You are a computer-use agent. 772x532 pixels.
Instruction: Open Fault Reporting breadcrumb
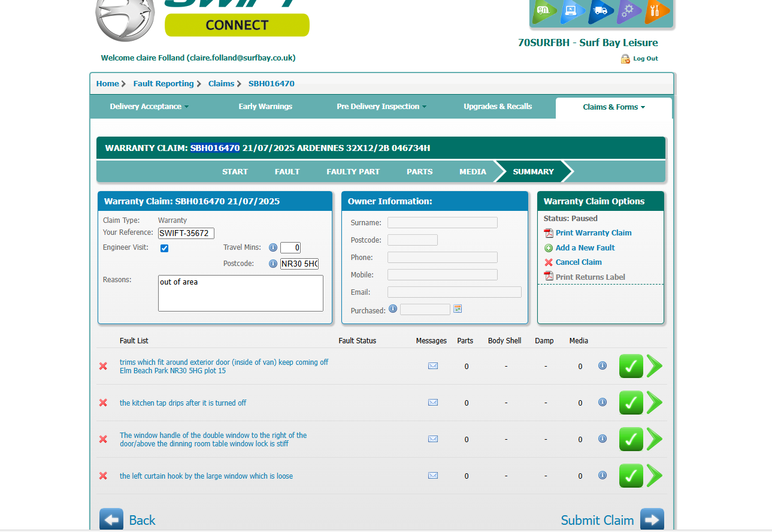coord(164,84)
